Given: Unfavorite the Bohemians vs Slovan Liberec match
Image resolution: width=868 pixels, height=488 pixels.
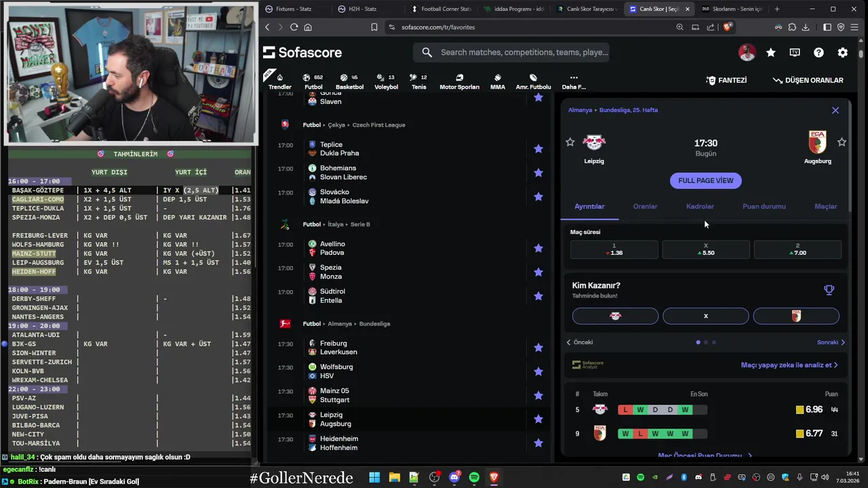Looking at the screenshot, I should point(538,173).
